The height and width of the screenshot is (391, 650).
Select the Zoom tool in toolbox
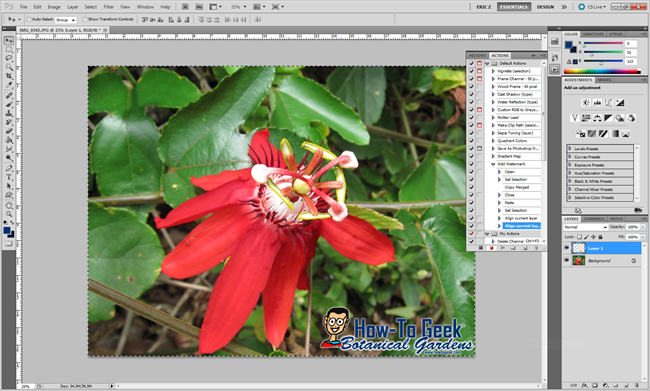[9, 214]
